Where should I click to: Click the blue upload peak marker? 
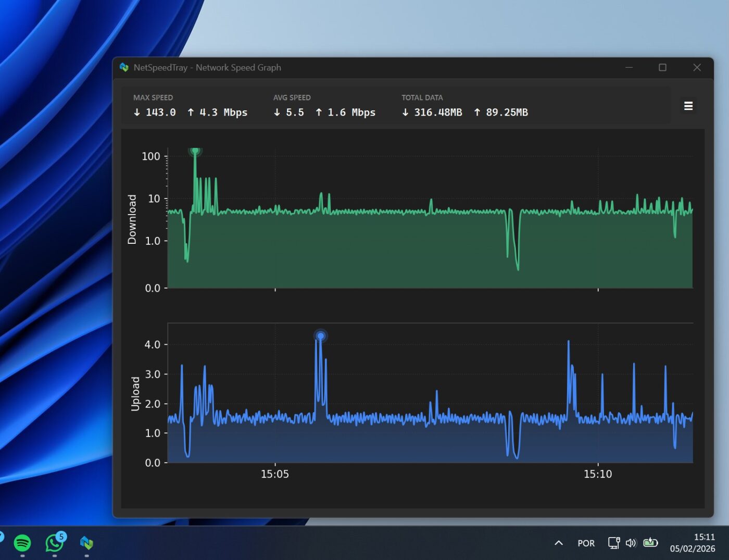(321, 336)
